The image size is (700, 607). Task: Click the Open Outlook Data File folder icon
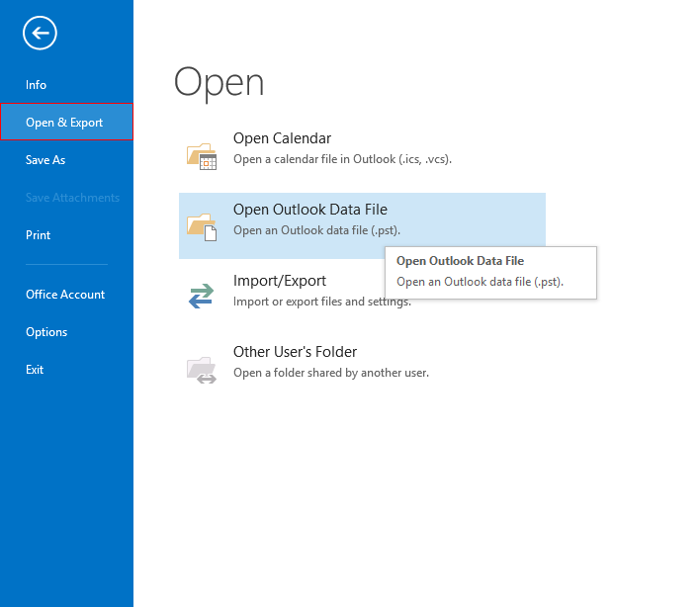(x=202, y=227)
